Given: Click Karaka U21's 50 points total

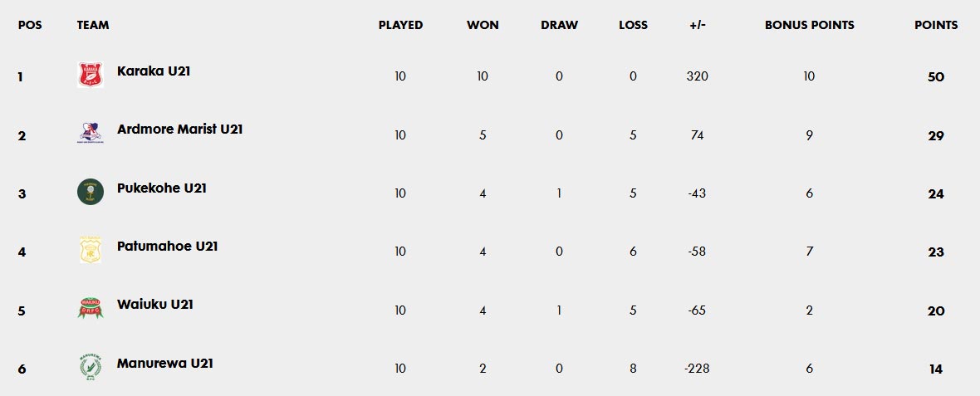Looking at the screenshot, I should pyautogui.click(x=936, y=77).
